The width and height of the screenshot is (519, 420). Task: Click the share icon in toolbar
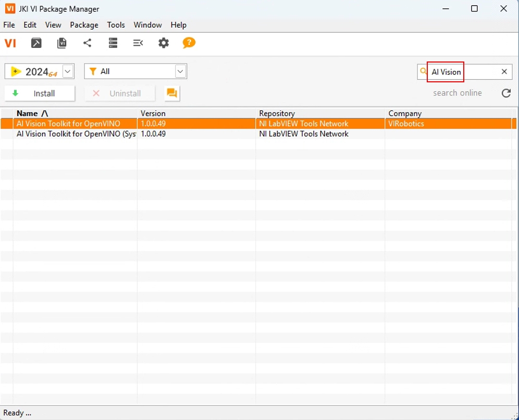pos(88,43)
